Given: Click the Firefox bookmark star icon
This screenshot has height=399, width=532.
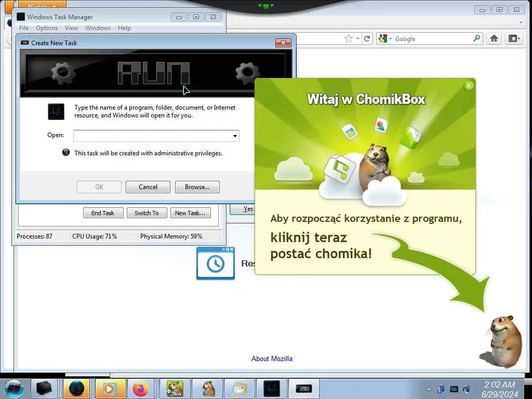Looking at the screenshot, I should click(349, 38).
